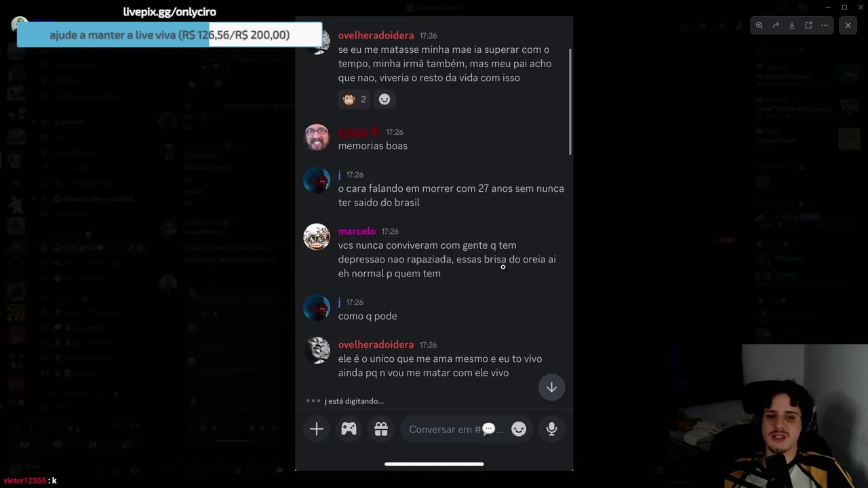Tap the plus attachment button
Screen dimensions: 868x488
[317, 429]
